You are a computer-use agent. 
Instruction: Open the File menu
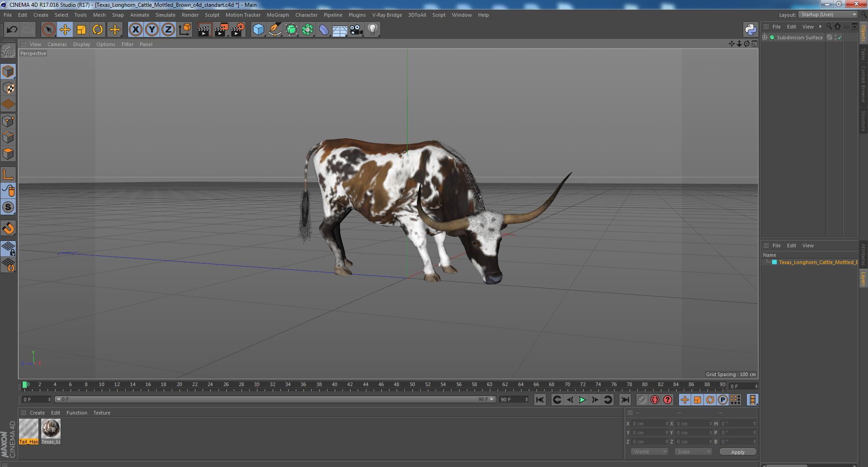8,15
